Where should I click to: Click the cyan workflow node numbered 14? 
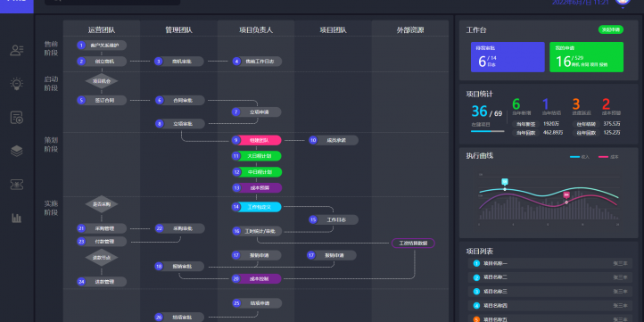point(256,207)
